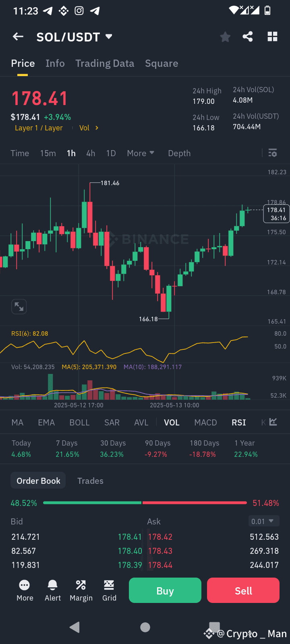
Task: Open the SOL/USDT pair selector dropdown
Action: point(74,37)
